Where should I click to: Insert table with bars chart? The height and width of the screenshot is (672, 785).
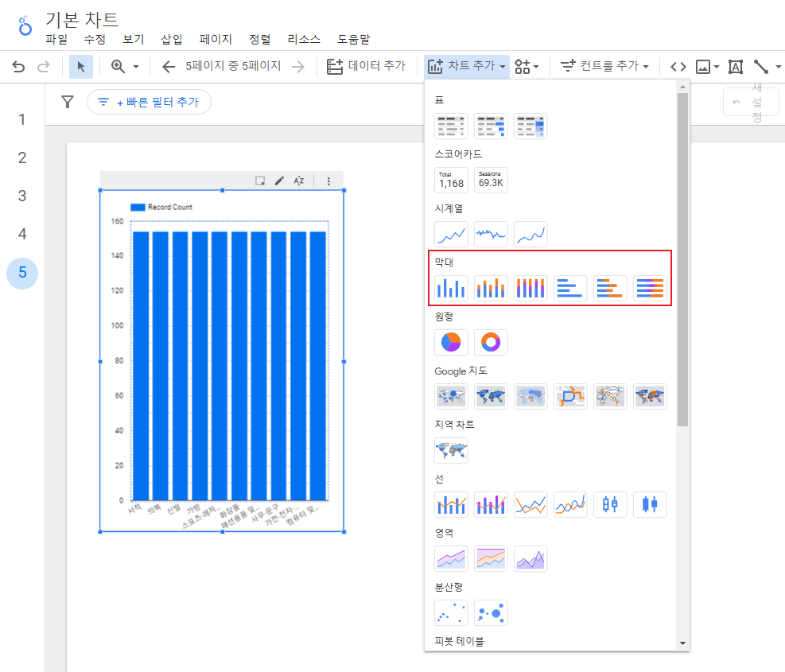pos(491,126)
